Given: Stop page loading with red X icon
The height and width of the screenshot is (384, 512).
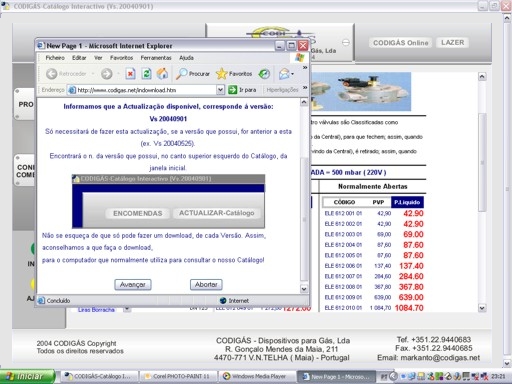Looking at the screenshot, I should tap(130, 74).
